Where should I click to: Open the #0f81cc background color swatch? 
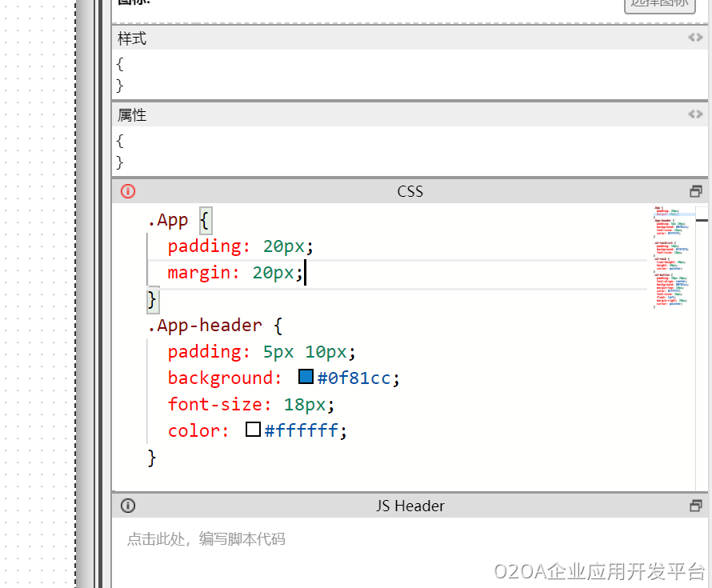(x=306, y=377)
